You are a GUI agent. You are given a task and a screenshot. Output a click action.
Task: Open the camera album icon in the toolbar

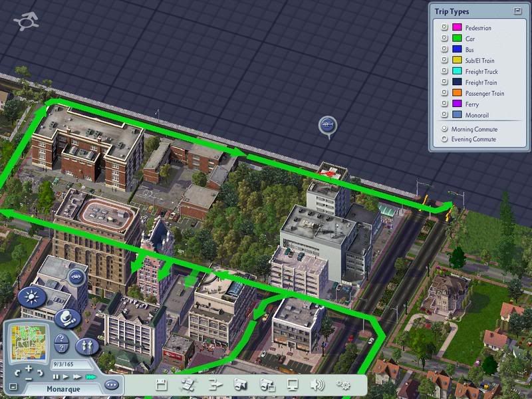coord(267,385)
